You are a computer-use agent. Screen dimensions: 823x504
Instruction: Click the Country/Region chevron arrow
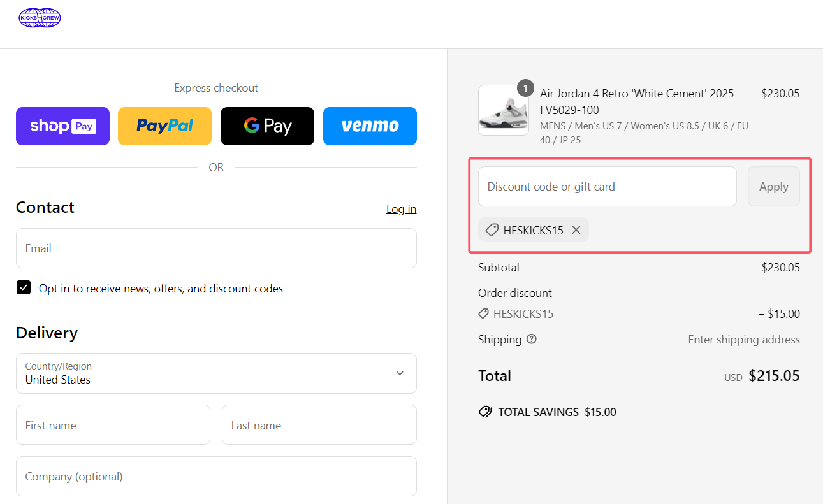[x=400, y=373]
